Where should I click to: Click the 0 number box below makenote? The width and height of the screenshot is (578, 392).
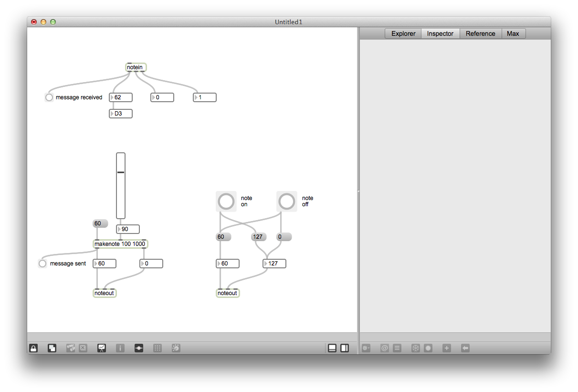(151, 264)
